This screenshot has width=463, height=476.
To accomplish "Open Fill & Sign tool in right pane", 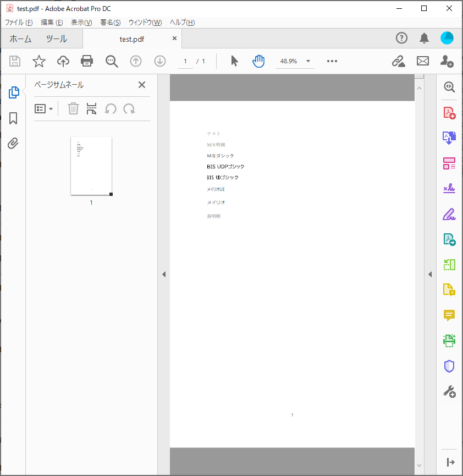I will point(449,189).
